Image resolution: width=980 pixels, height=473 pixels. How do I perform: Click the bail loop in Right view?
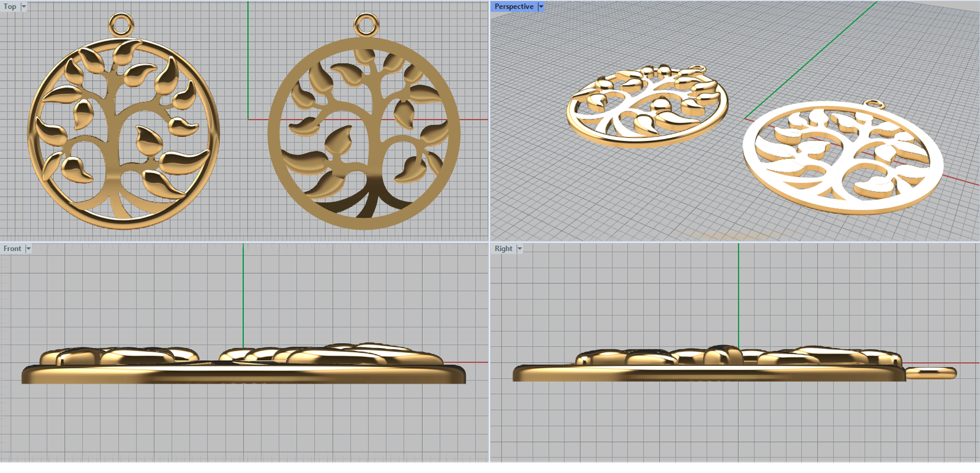coord(931,371)
